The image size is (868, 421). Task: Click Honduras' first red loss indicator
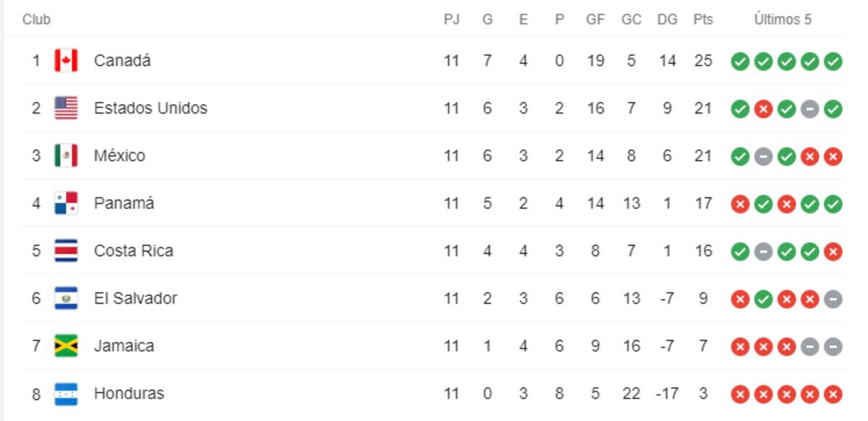pyautogui.click(x=739, y=394)
